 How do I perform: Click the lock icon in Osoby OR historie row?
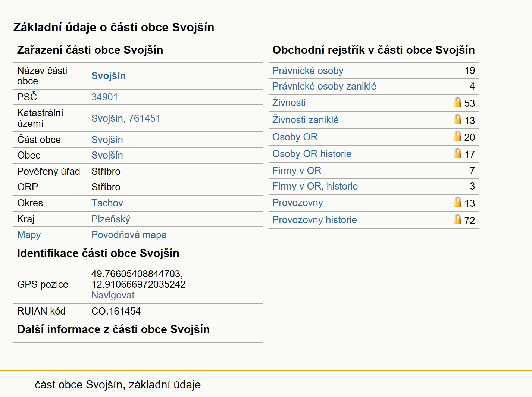tap(458, 153)
